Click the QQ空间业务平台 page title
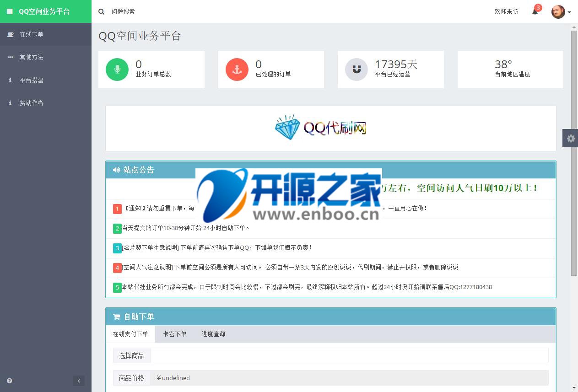This screenshot has height=392, width=578. point(140,36)
